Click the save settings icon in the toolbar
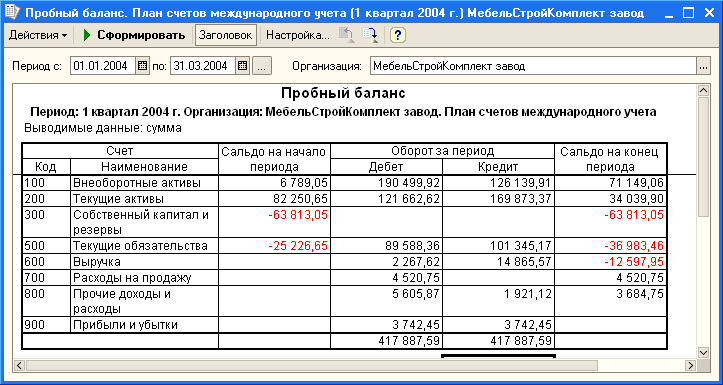This screenshot has width=723, height=385. (x=370, y=36)
